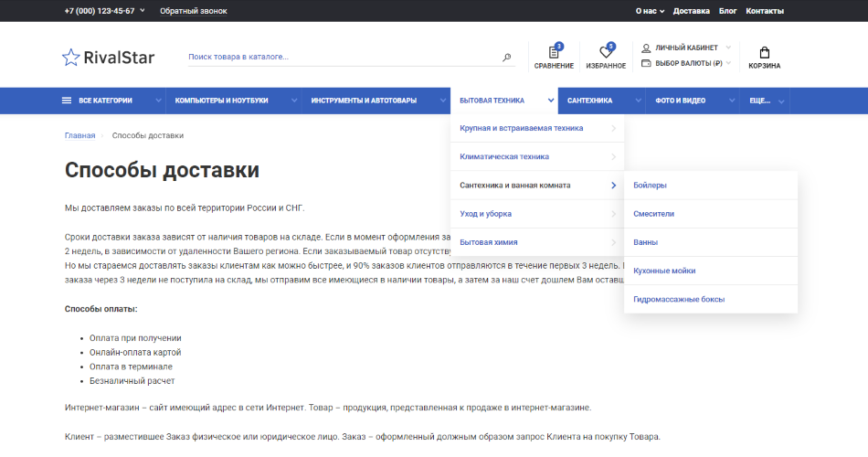Open Личный кабинет dropdown chevron
Viewport: 868px width, 457px height.
pos(728,48)
